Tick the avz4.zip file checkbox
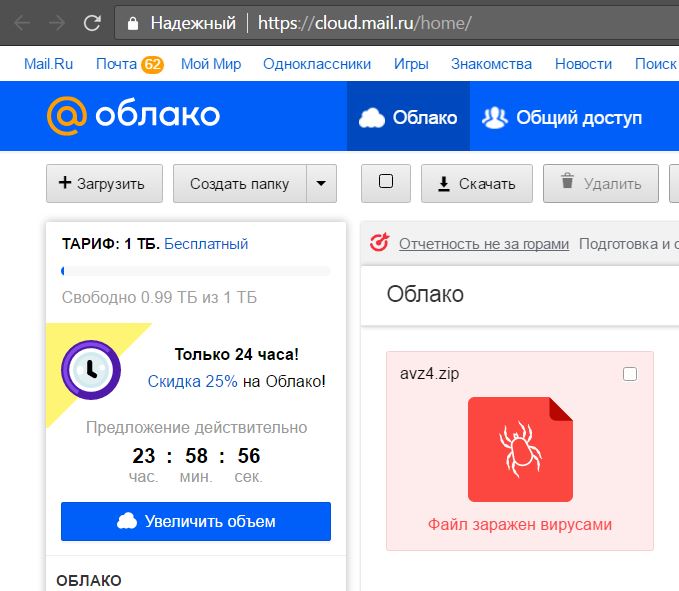Viewport: 679px width, 591px height. [630, 374]
